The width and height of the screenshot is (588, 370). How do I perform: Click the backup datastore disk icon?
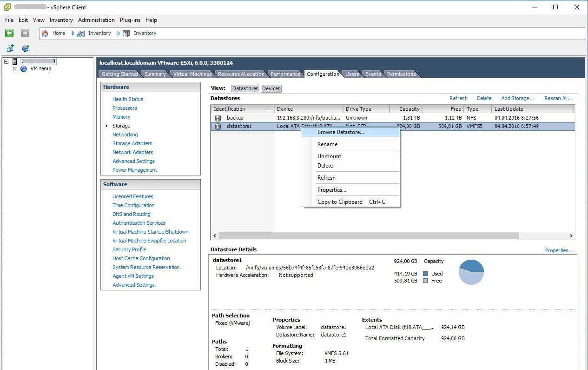coord(218,118)
